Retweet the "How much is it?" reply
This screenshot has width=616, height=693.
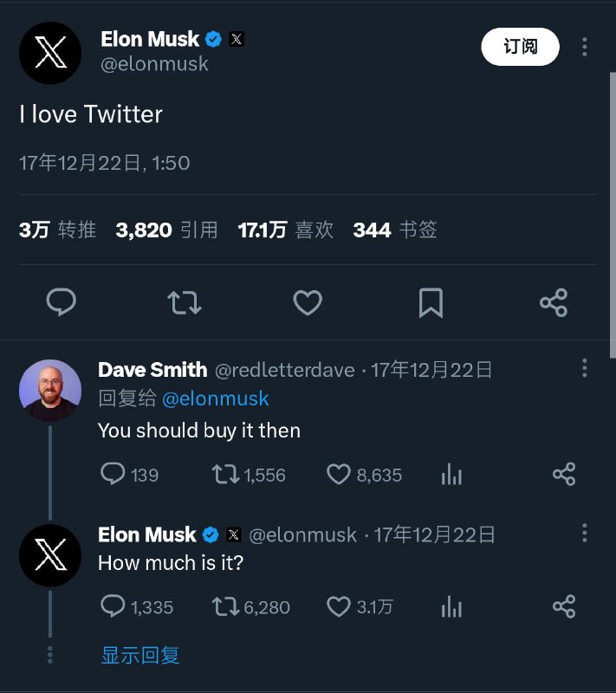(x=226, y=606)
